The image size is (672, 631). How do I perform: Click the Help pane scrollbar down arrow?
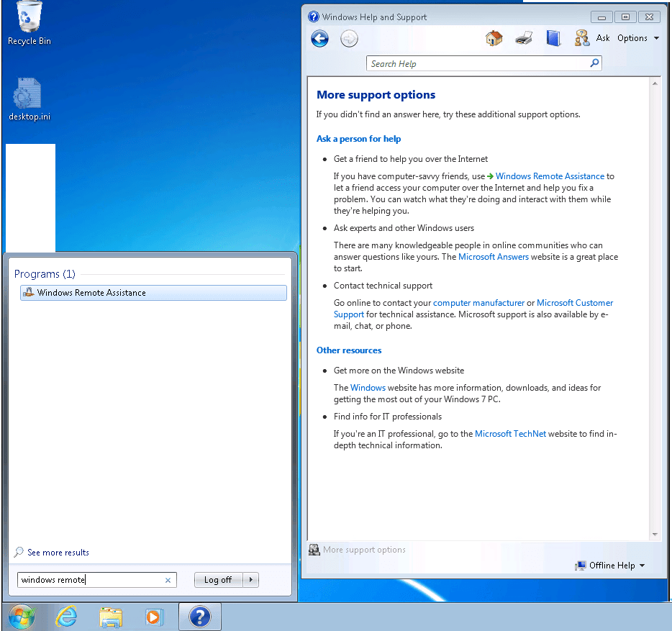point(655,534)
